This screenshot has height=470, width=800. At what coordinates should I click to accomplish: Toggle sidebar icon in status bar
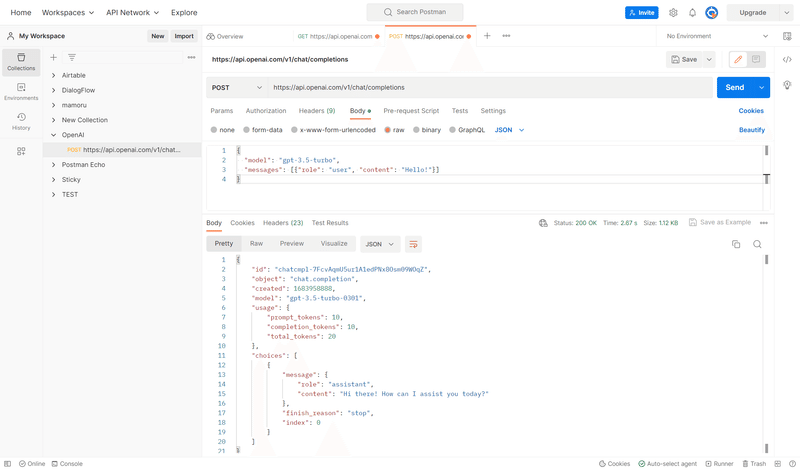click(8, 464)
